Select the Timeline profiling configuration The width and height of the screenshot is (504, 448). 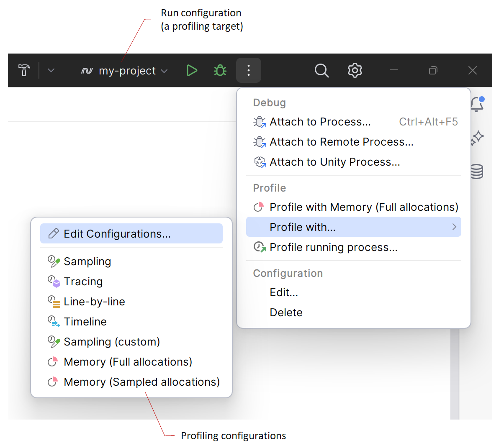pos(85,321)
